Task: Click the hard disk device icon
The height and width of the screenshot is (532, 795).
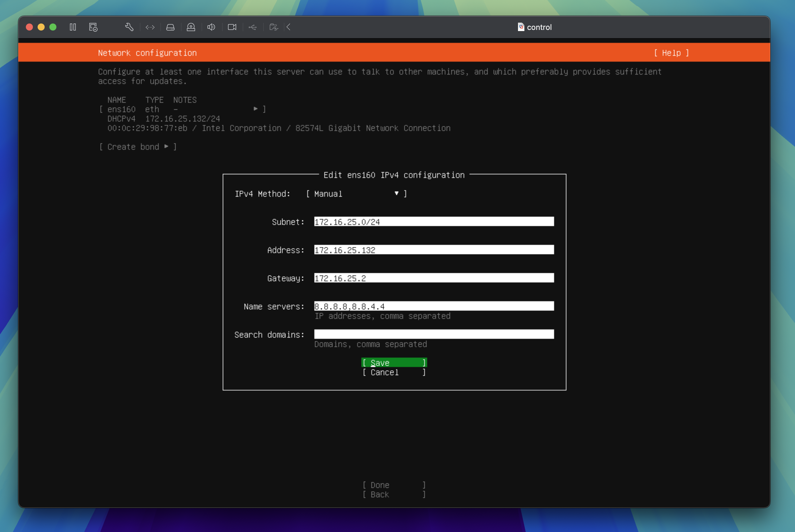Action: tap(170, 27)
